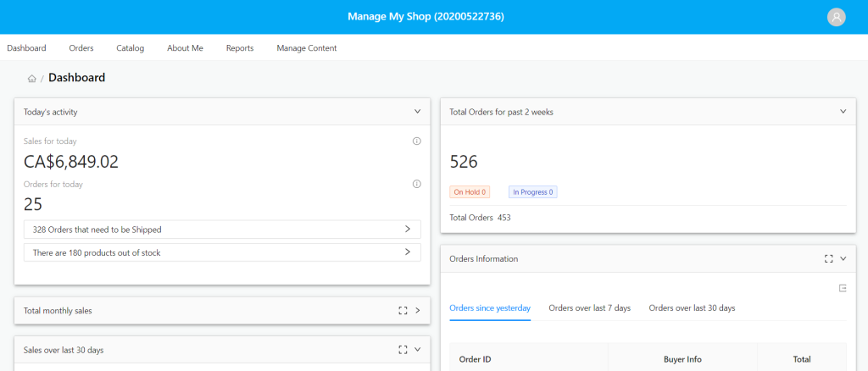
Task: Open the Orders menu
Action: click(81, 48)
